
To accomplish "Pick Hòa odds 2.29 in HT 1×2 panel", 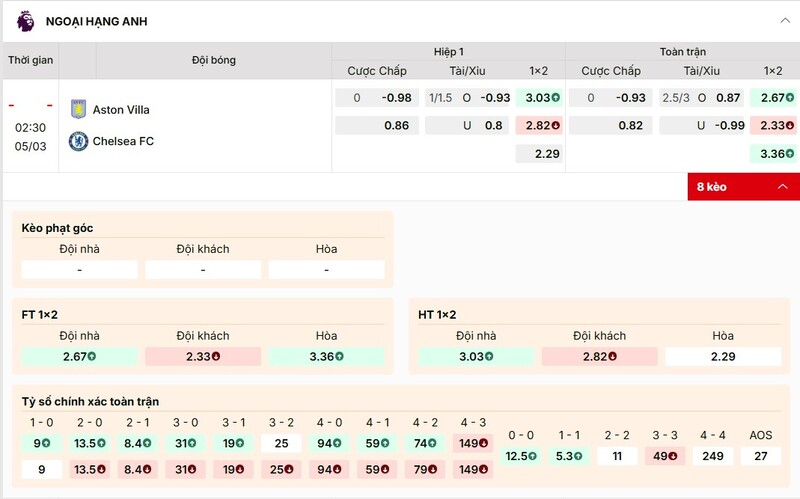I will [723, 356].
